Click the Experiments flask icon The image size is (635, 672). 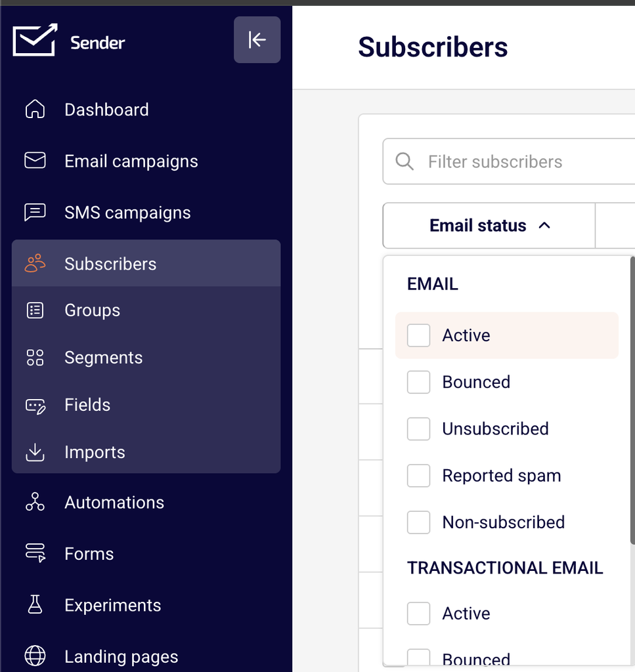pos(35,604)
